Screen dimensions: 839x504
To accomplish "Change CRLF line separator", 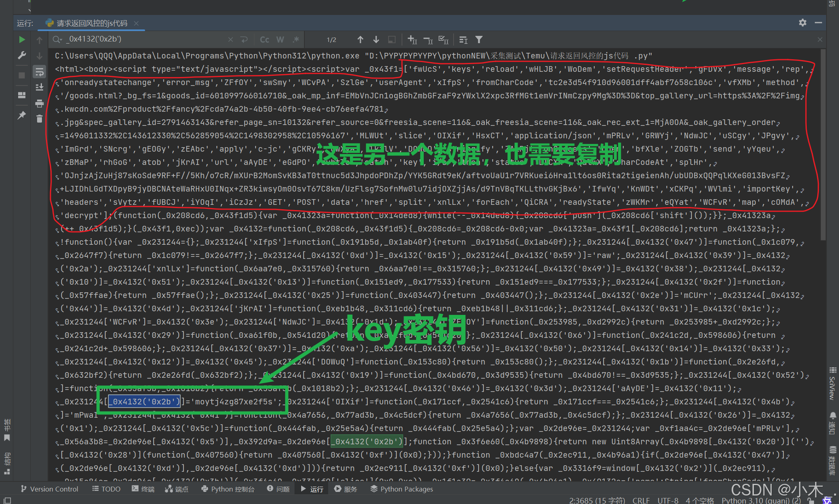I will click(x=641, y=500).
